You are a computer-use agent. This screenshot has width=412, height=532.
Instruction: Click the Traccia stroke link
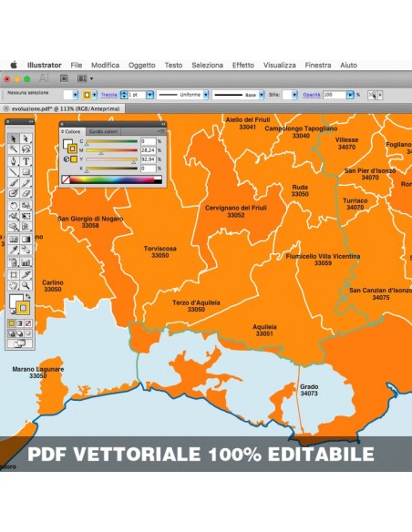point(109,95)
